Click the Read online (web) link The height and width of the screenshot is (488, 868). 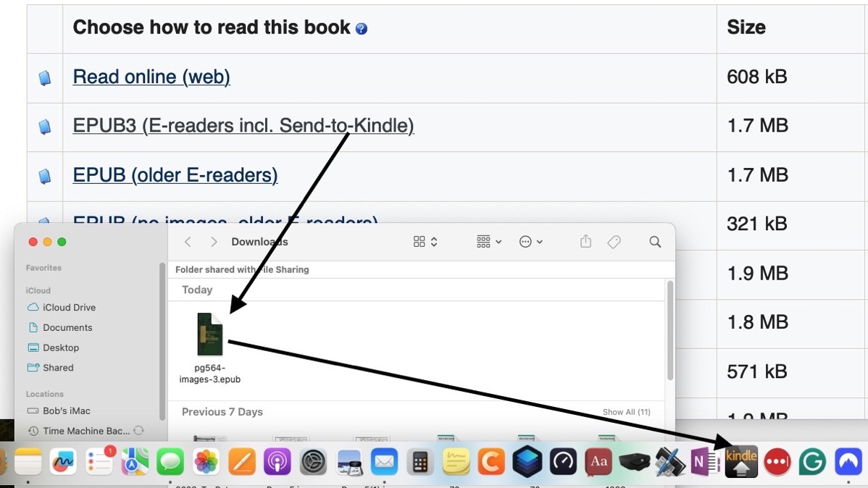point(151,77)
